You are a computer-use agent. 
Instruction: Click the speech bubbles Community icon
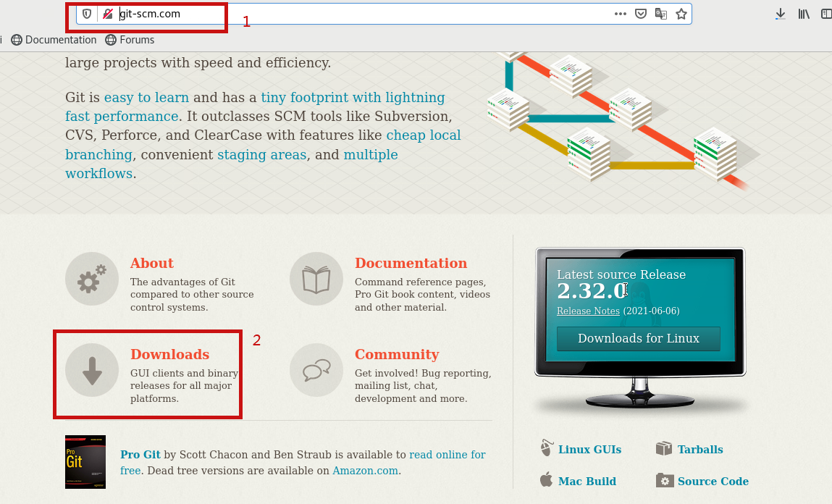pos(316,370)
